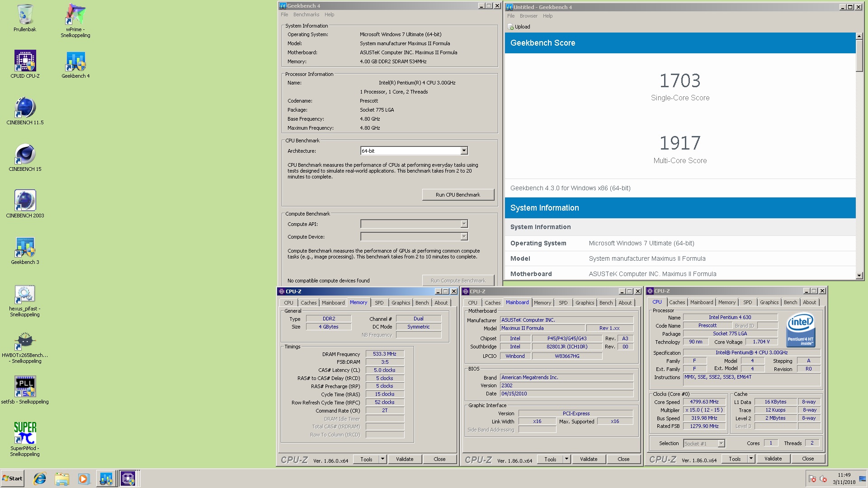Switch to Graphics tab in CPU tab CPU-Z window

769,302
